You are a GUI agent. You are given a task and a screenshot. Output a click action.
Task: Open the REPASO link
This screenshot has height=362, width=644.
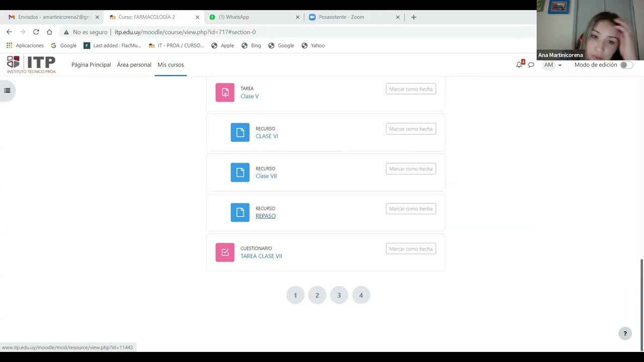(x=266, y=216)
